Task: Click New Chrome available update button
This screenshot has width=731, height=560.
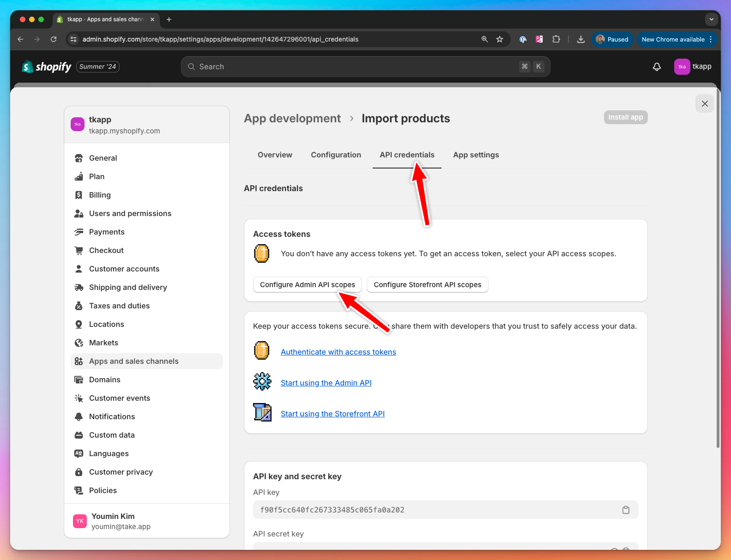Action: tap(673, 39)
